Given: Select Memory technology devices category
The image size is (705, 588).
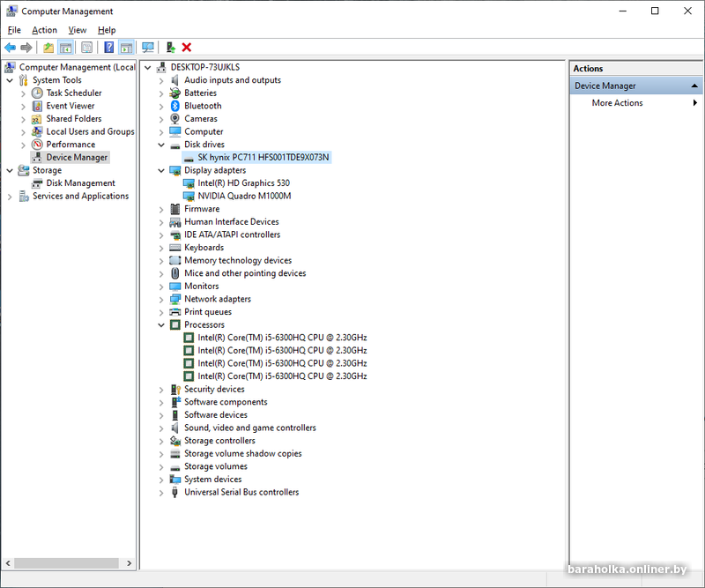Looking at the screenshot, I should [238, 260].
